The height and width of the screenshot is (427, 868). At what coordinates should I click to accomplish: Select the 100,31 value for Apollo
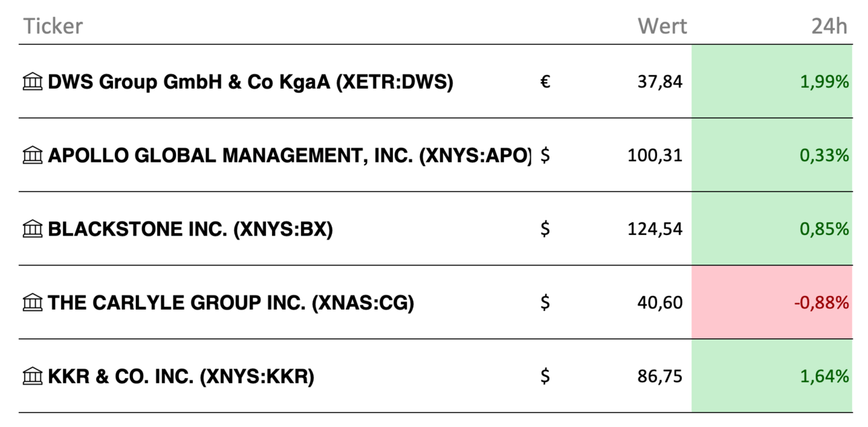(655, 156)
